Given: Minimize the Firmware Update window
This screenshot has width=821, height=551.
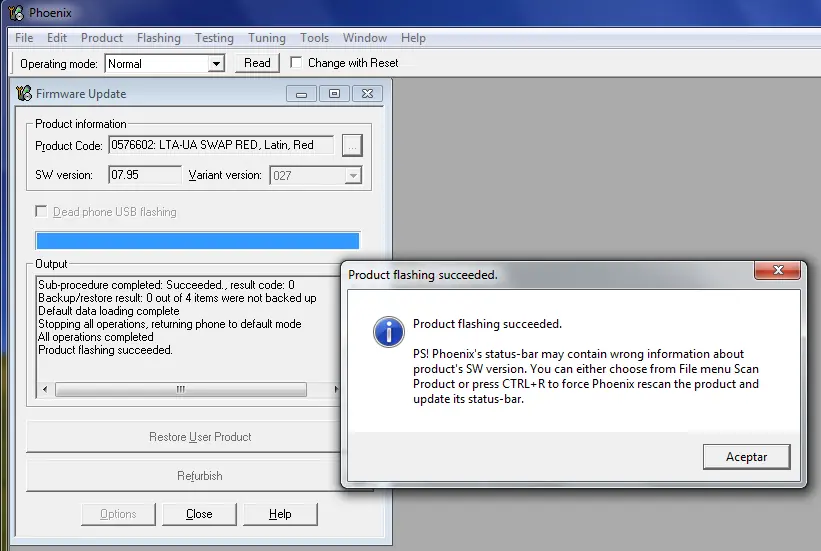Looking at the screenshot, I should coord(302,94).
